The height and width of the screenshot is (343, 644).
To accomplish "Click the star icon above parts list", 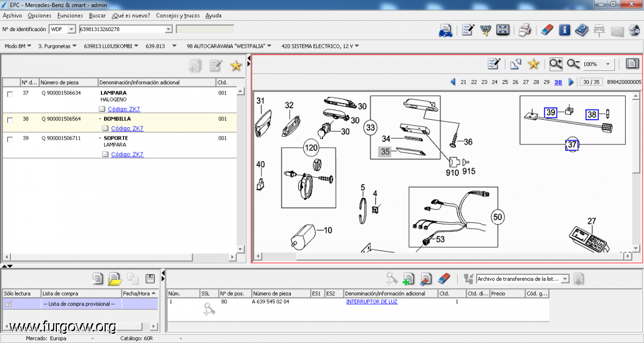I will tap(236, 66).
